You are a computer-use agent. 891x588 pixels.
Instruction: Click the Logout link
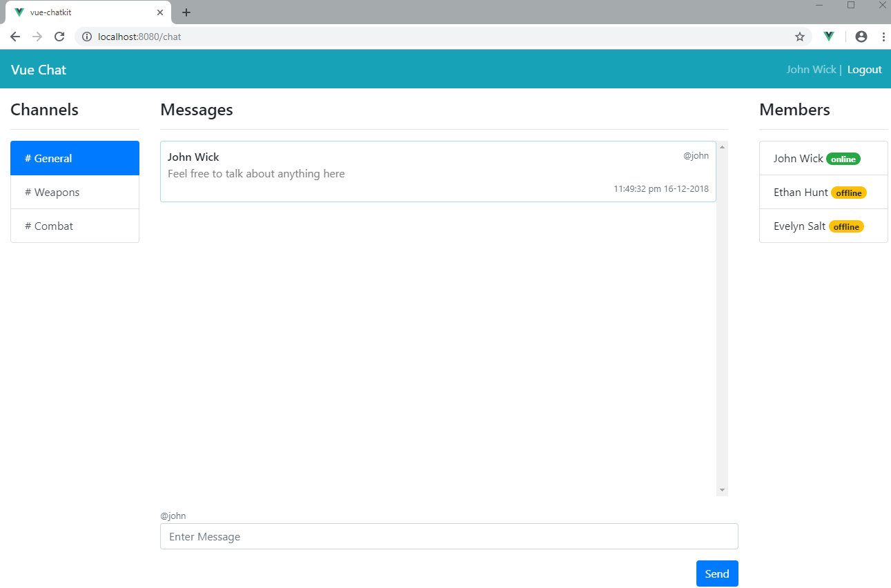tap(864, 69)
